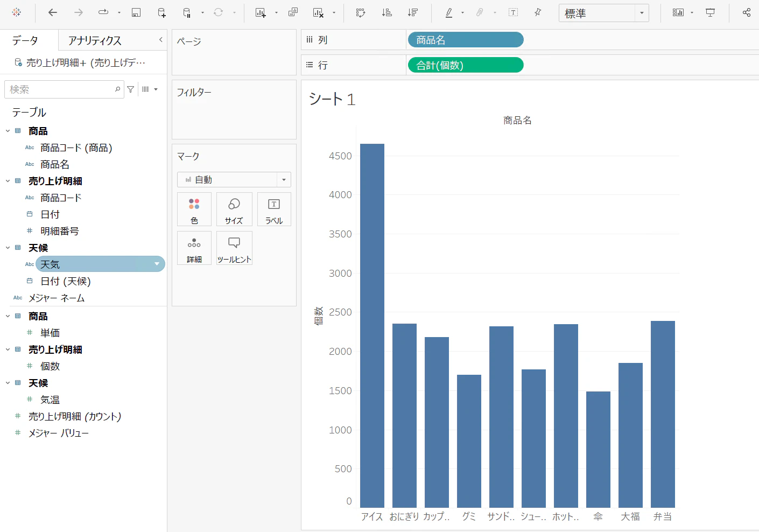The height and width of the screenshot is (532, 759).
Task: Click the filter funnel icon beside search
Action: coord(130,89)
